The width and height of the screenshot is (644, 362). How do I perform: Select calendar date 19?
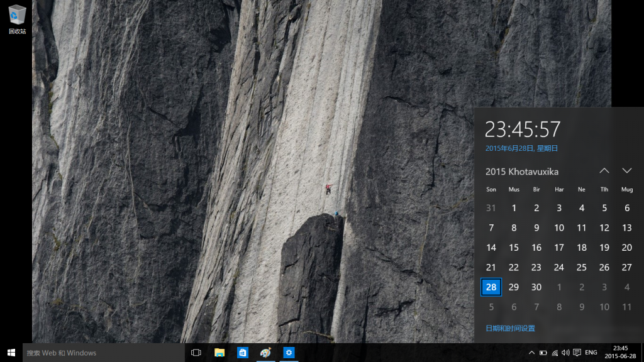pos(604,248)
